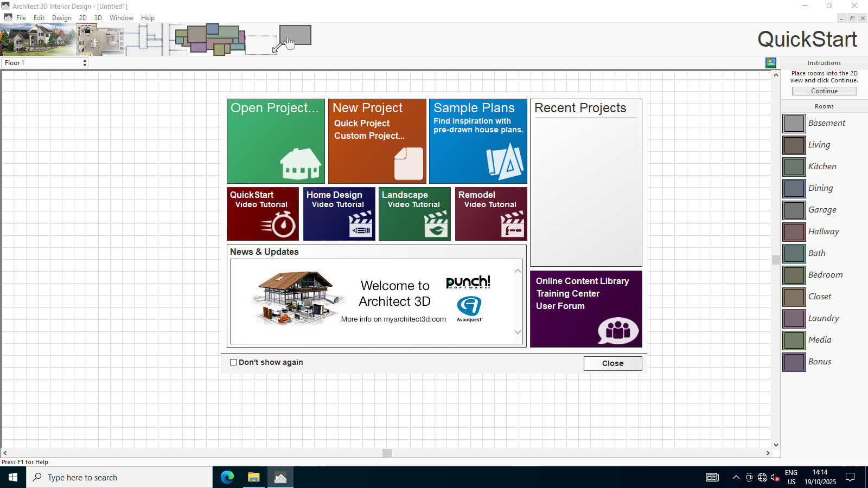
Task: Launch the Home Design Video Tutorial
Action: point(339,214)
